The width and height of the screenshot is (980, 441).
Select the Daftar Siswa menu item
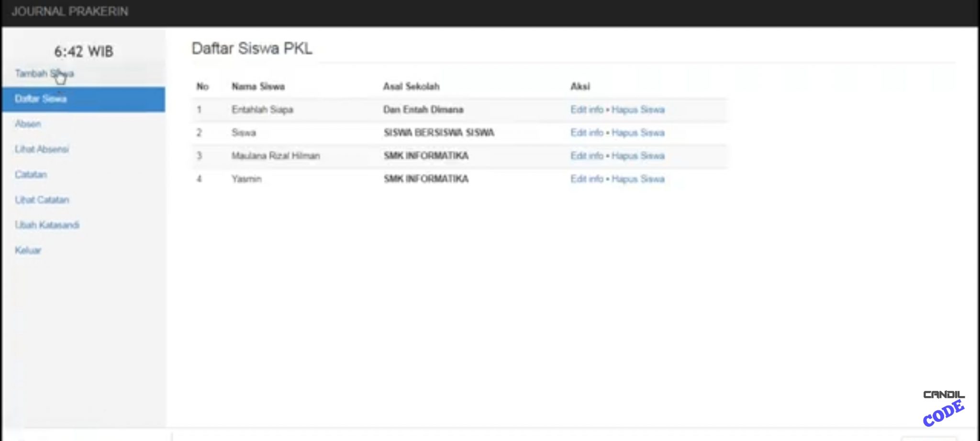coord(41,99)
